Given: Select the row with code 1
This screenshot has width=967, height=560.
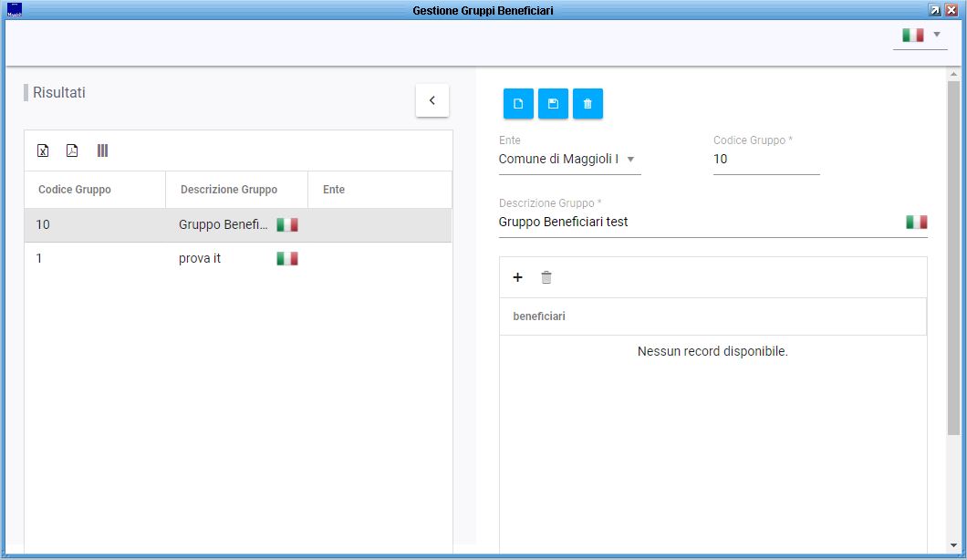Looking at the screenshot, I should coord(91,258).
